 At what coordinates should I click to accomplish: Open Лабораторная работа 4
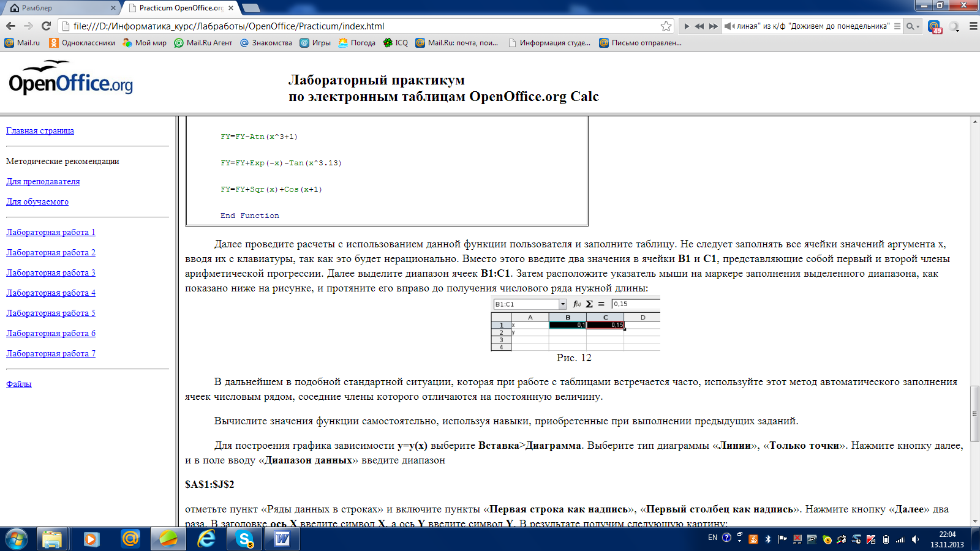coord(51,293)
